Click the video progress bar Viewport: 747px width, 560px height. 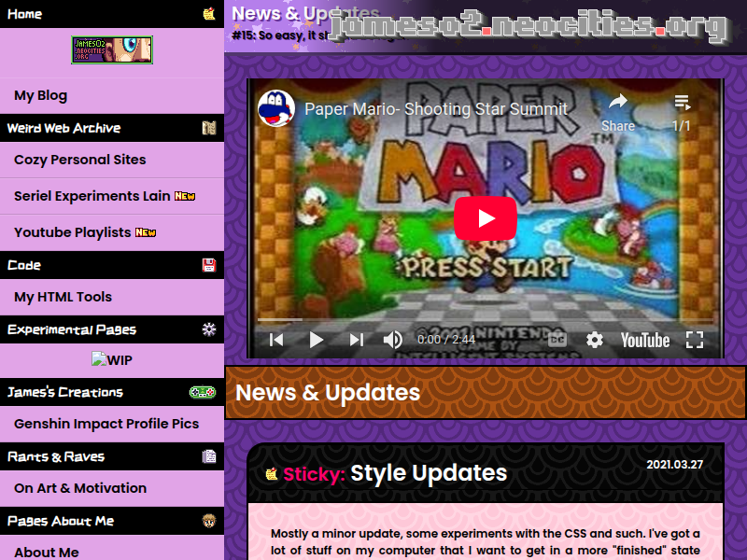tap(485, 319)
